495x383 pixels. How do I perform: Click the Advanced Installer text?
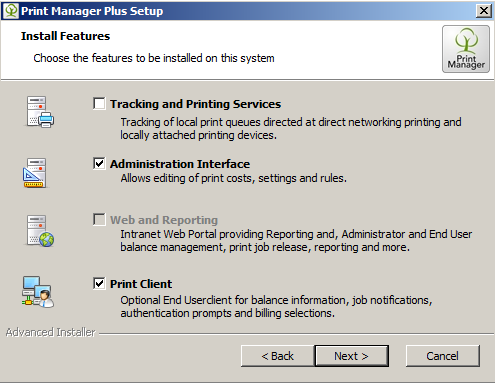(x=51, y=332)
